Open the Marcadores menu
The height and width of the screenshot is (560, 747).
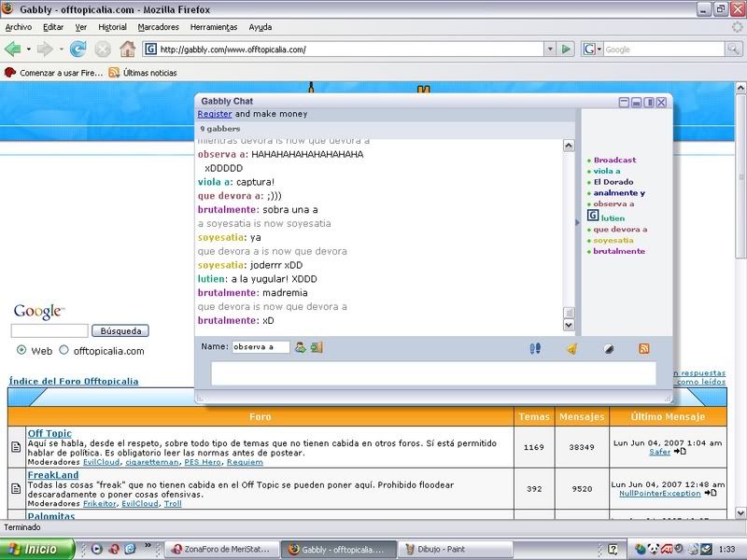[160, 27]
